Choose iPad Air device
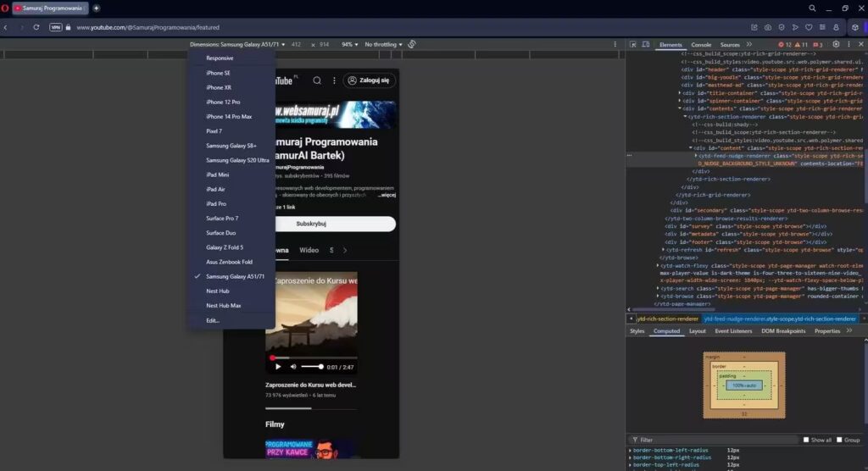This screenshot has height=471, width=868. (216, 189)
